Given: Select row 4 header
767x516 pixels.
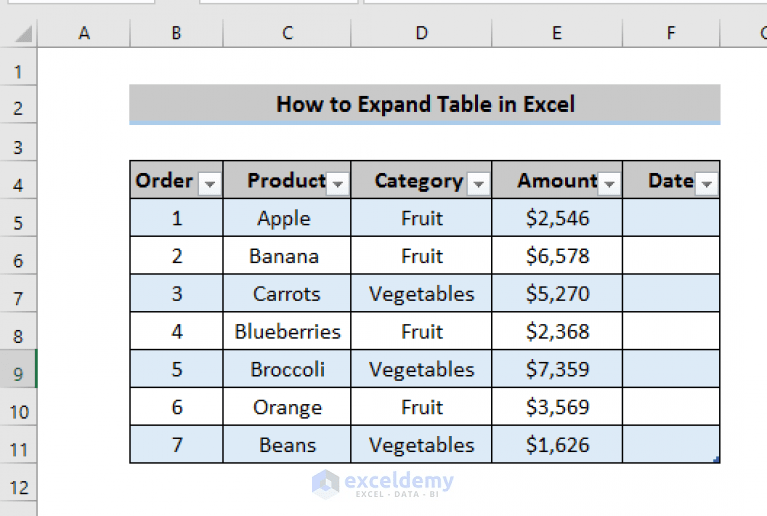Looking at the screenshot, I should click(19, 183).
